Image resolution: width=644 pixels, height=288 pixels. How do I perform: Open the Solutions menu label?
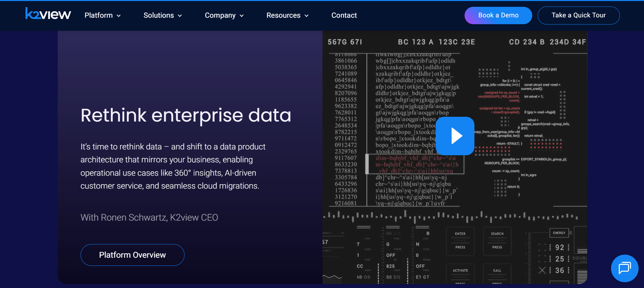pos(158,15)
